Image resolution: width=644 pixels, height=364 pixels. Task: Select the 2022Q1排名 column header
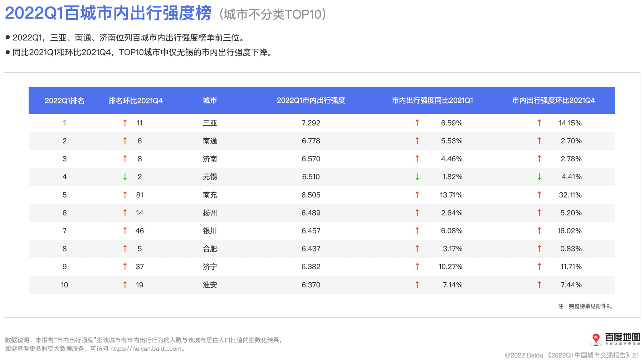click(x=64, y=101)
